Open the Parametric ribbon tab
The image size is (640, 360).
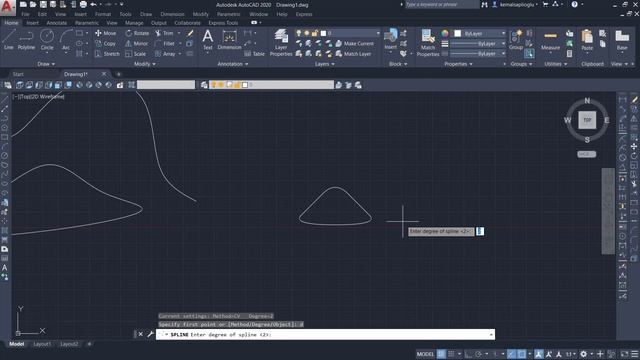(87, 23)
